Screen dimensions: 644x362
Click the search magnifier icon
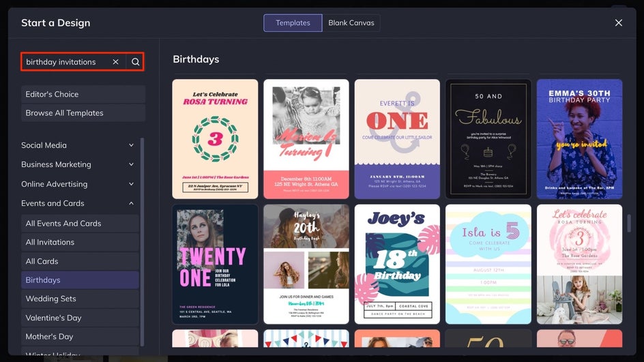(x=135, y=62)
